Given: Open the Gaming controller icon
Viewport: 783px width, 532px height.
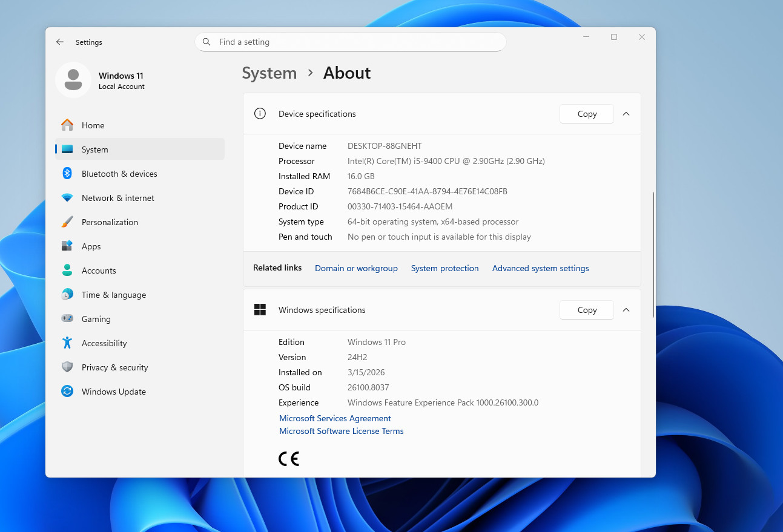Looking at the screenshot, I should click(x=67, y=319).
